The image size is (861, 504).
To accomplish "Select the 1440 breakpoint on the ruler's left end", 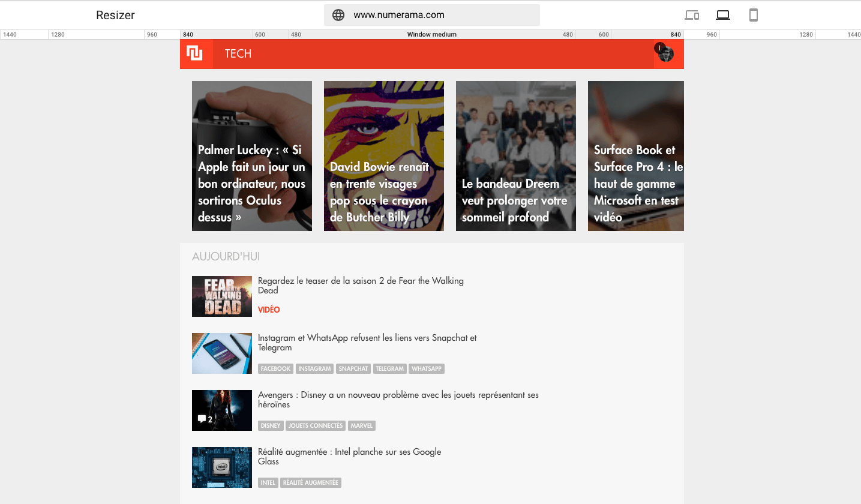I will [x=10, y=35].
